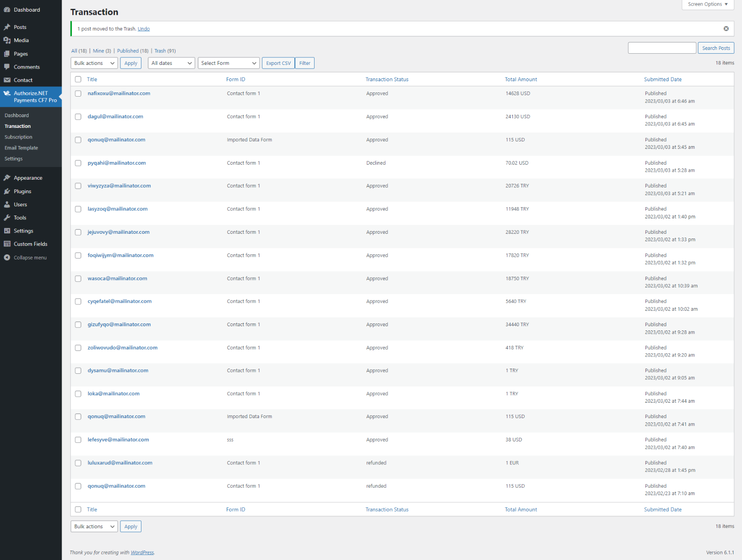Select checkbox for nafixoxu@mailinator.com row
Image resolution: width=742 pixels, height=560 pixels.
click(x=78, y=94)
